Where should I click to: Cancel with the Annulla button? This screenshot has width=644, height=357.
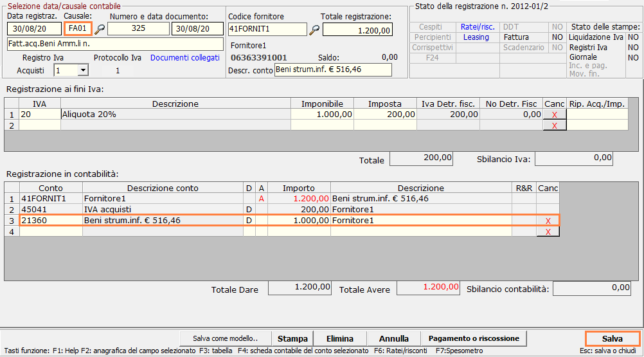[x=393, y=338]
